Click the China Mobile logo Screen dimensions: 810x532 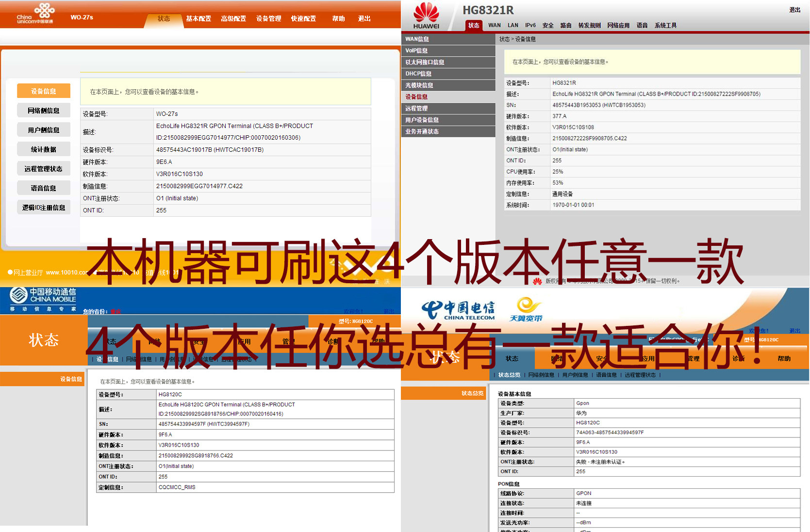[43, 299]
